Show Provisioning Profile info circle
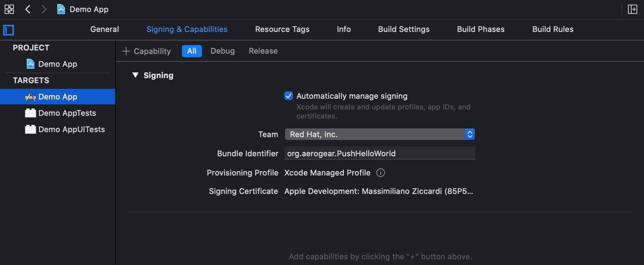This screenshot has height=265, width=644. click(381, 173)
